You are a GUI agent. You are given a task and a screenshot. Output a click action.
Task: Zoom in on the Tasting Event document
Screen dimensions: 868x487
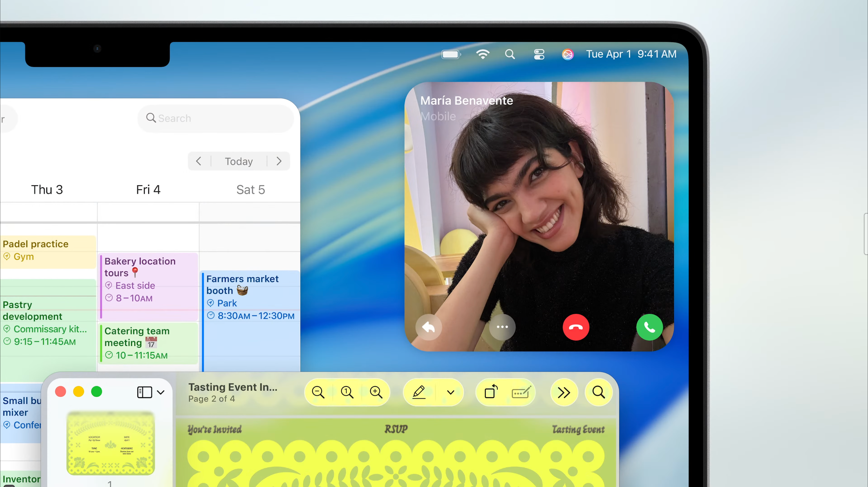(376, 392)
